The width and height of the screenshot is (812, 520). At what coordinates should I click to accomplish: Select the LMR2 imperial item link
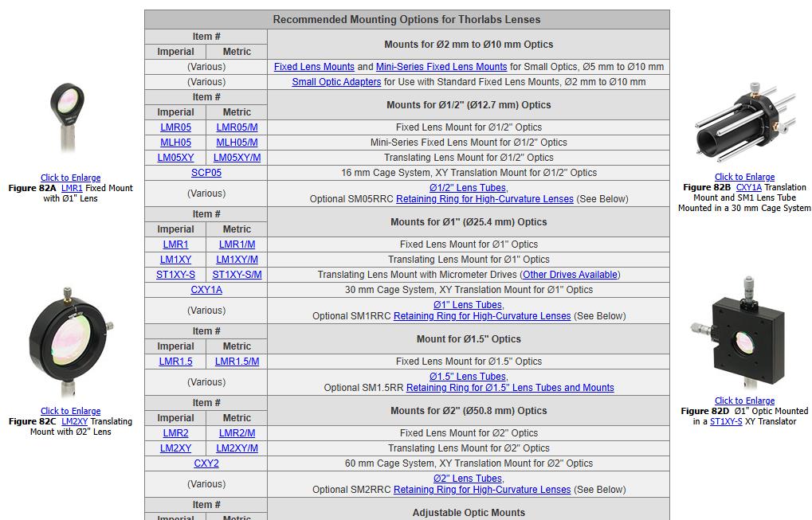click(x=175, y=433)
